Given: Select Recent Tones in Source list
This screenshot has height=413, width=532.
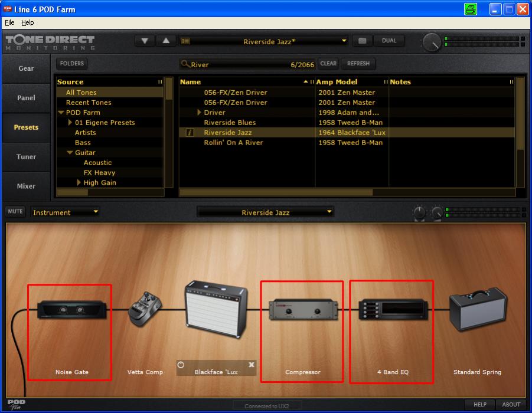Looking at the screenshot, I should point(110,103).
